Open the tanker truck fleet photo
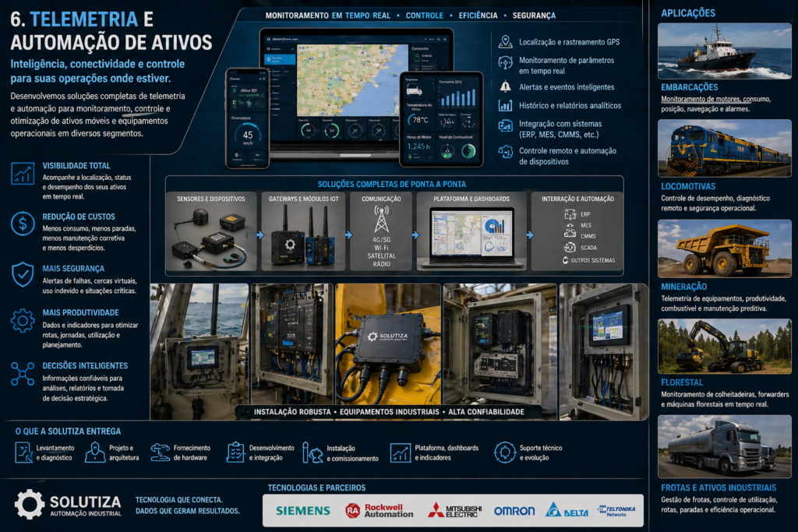 click(724, 446)
